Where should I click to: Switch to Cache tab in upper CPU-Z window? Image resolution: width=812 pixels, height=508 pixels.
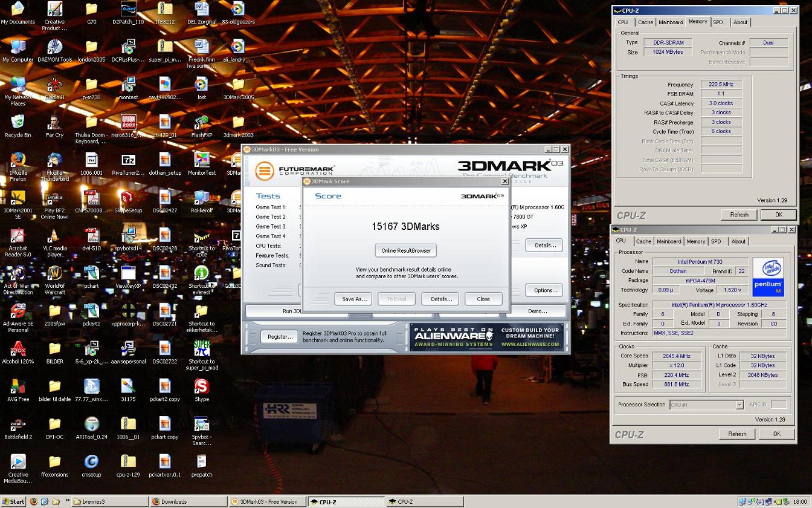pos(645,22)
